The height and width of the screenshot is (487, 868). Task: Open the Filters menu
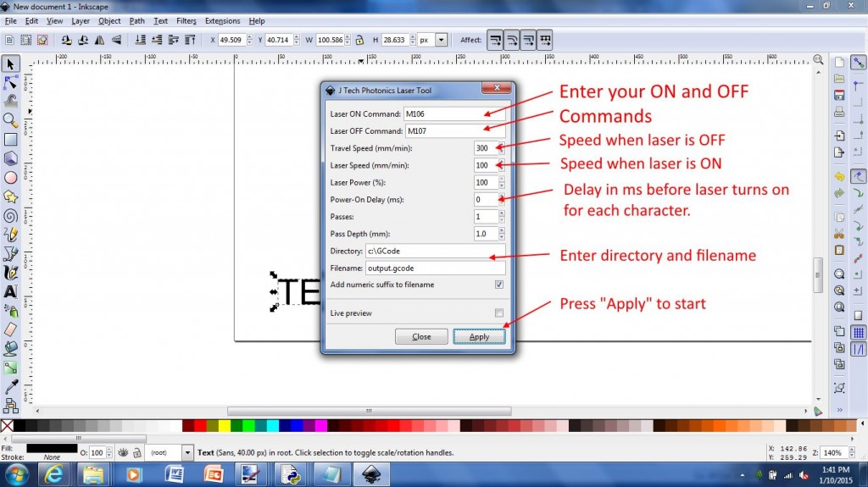(186, 21)
